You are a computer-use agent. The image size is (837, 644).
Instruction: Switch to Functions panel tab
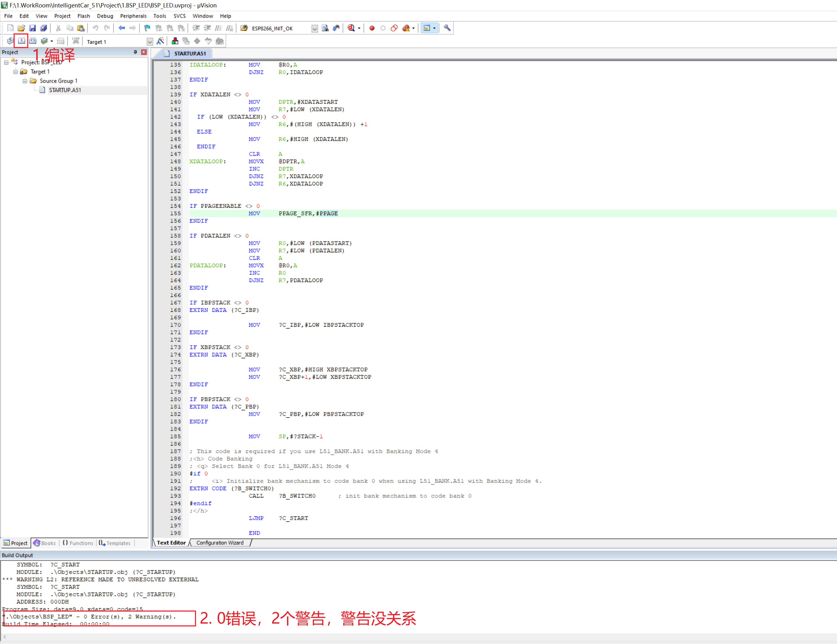(x=78, y=543)
